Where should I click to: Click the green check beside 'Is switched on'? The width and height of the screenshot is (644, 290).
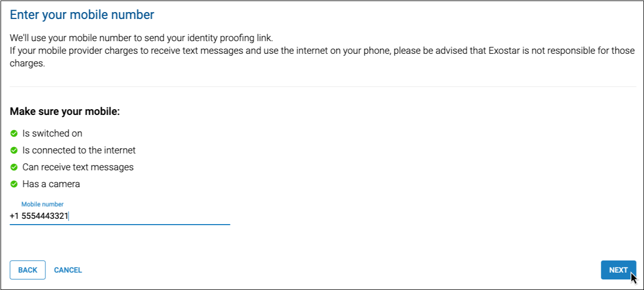14,133
